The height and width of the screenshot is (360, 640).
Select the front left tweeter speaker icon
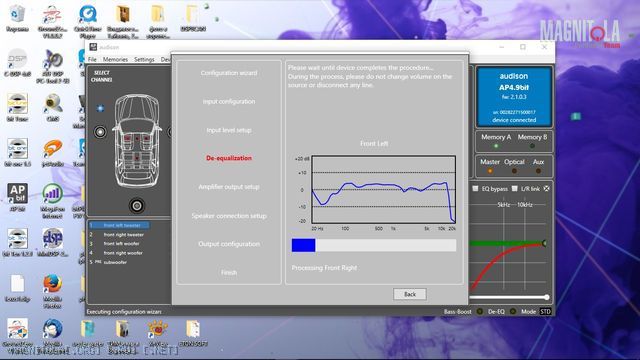pos(100,108)
